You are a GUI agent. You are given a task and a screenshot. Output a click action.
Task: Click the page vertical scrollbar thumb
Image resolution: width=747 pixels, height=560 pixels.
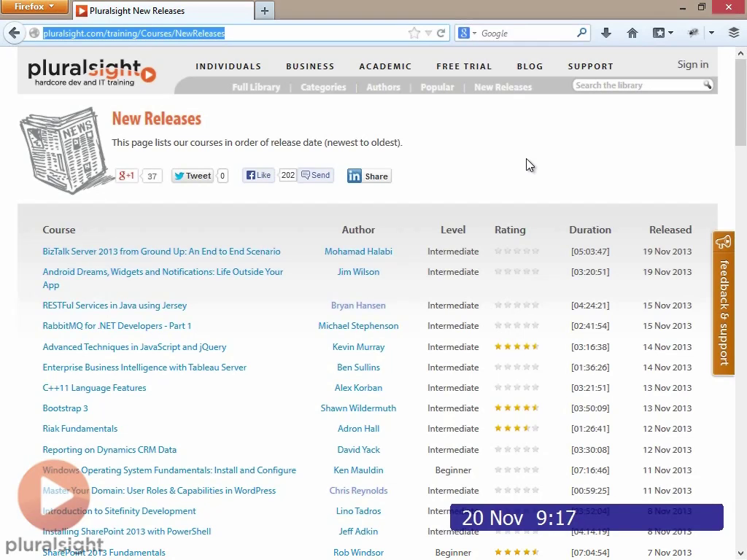[x=741, y=102]
